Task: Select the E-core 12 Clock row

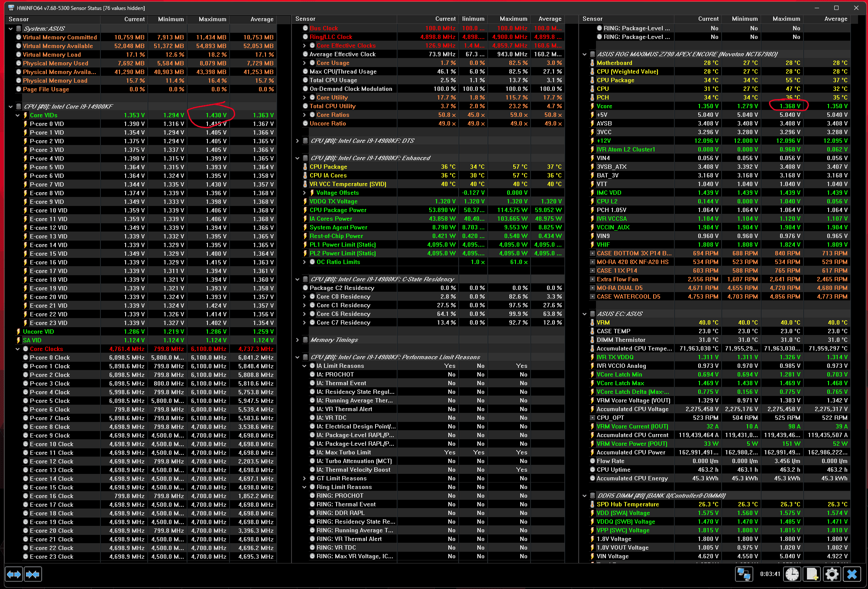Action: [141, 461]
